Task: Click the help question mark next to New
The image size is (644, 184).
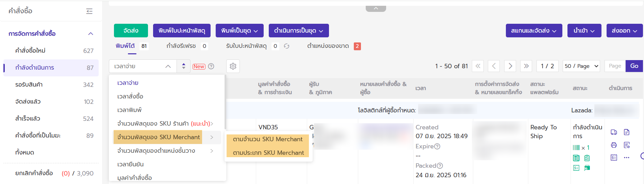Action: tap(211, 66)
